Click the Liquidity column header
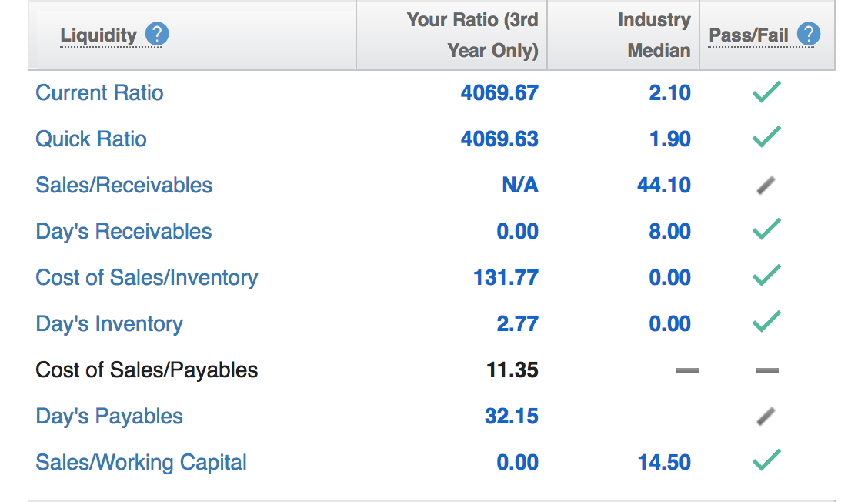Viewport: 868px width, 502px height. tap(98, 35)
